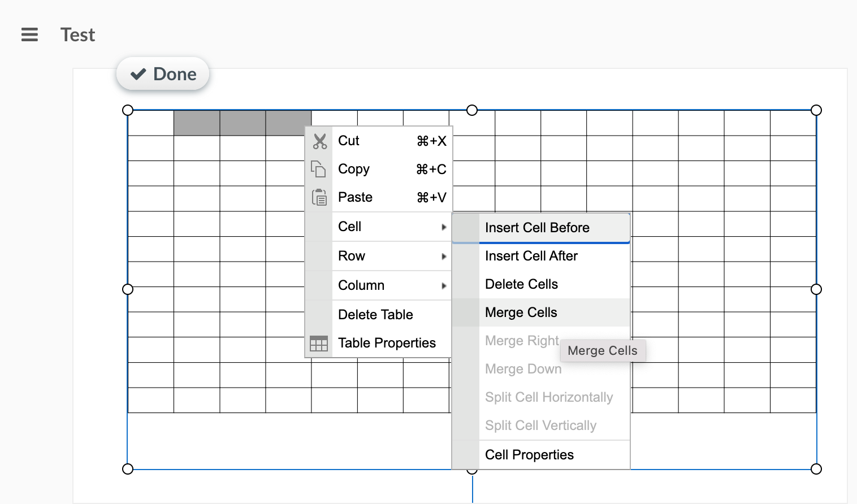
Task: Expand the Row submenu
Action: [x=378, y=256]
